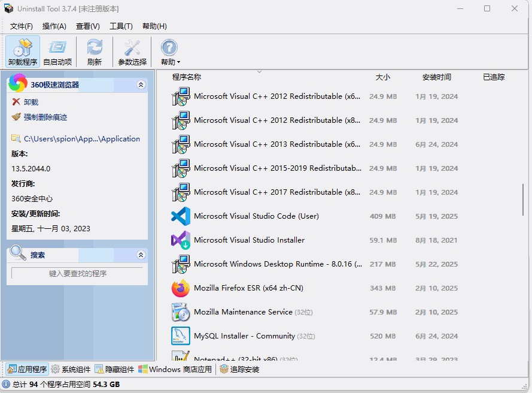
Task: Open the Help (帮助) dropdown in toolbar
Action: (170, 51)
